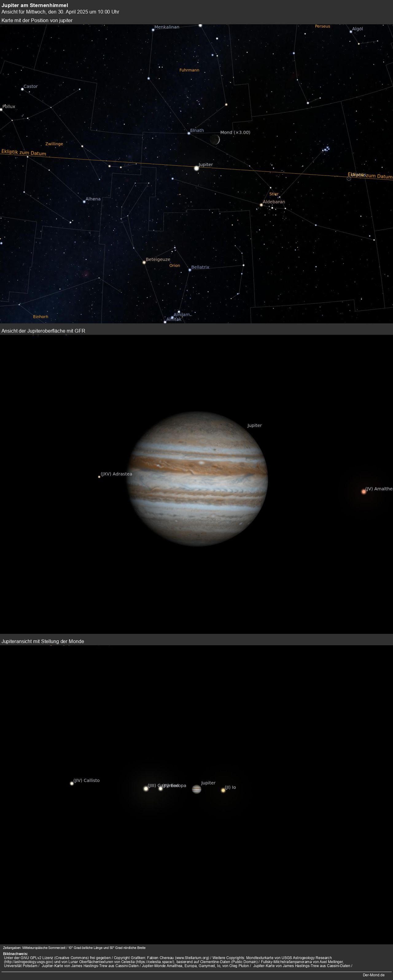Select the Einhorn constellation label
Image resolution: width=393 pixels, height=980 pixels.
pyautogui.click(x=41, y=317)
